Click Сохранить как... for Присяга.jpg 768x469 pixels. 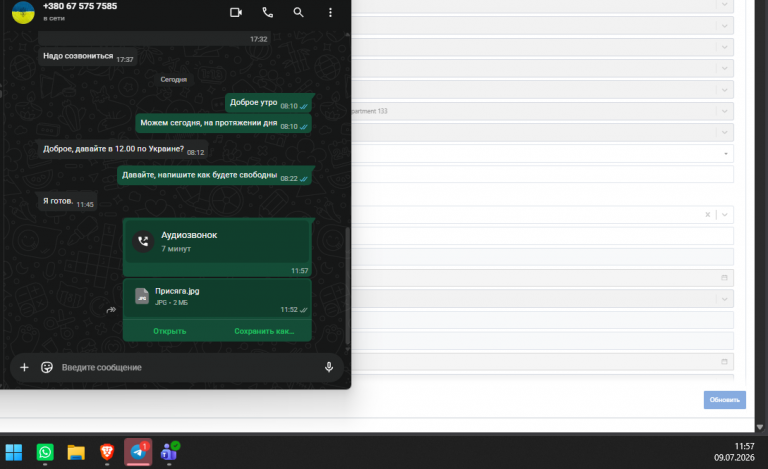point(264,331)
